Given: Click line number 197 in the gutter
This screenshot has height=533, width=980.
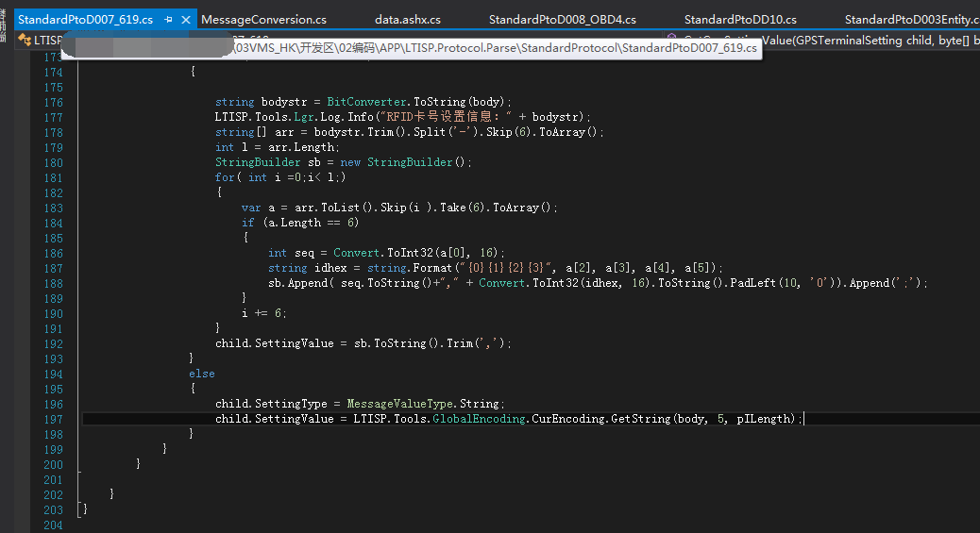Looking at the screenshot, I should (53, 419).
